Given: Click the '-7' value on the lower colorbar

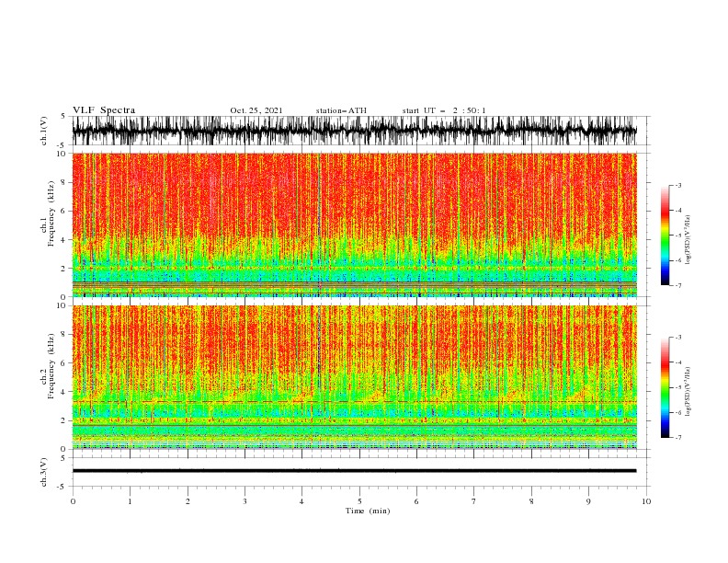Looking at the screenshot, I should (x=677, y=438).
